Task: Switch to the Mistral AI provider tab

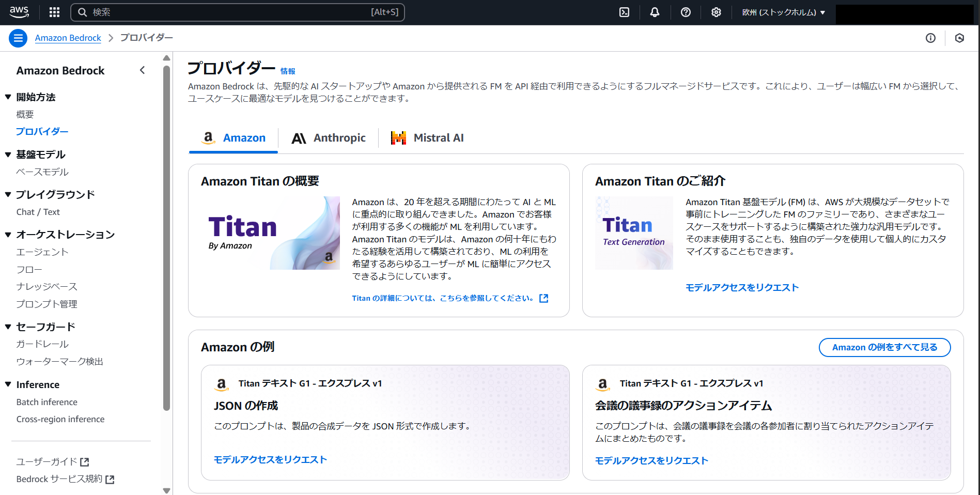Action: tap(427, 138)
